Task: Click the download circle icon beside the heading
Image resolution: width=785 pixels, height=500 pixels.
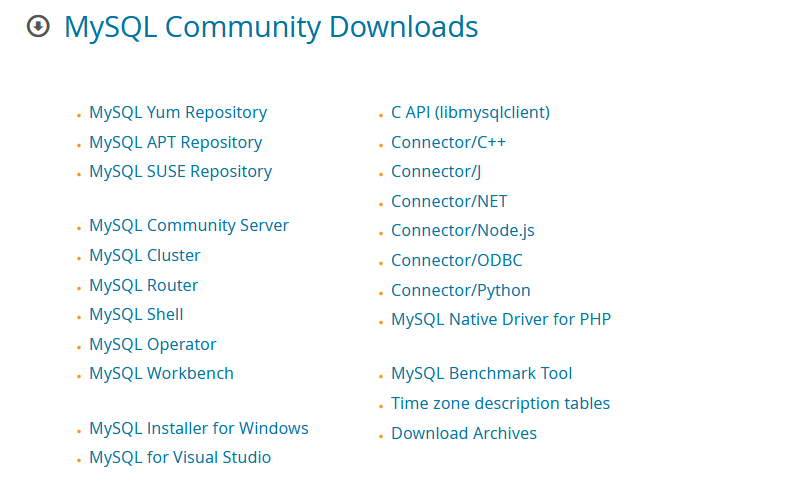Action: 38,26
